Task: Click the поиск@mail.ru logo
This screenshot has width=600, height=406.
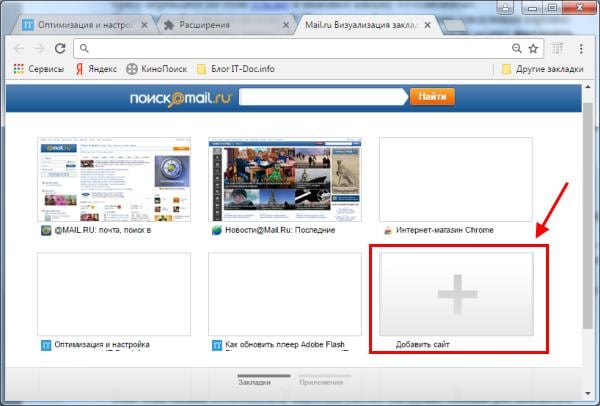Action: pyautogui.click(x=181, y=98)
